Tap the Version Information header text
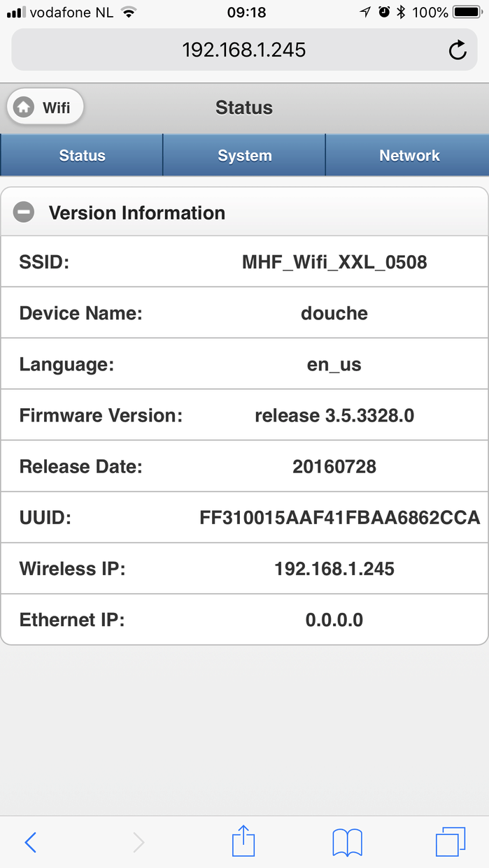The width and height of the screenshot is (489, 868). tap(136, 212)
